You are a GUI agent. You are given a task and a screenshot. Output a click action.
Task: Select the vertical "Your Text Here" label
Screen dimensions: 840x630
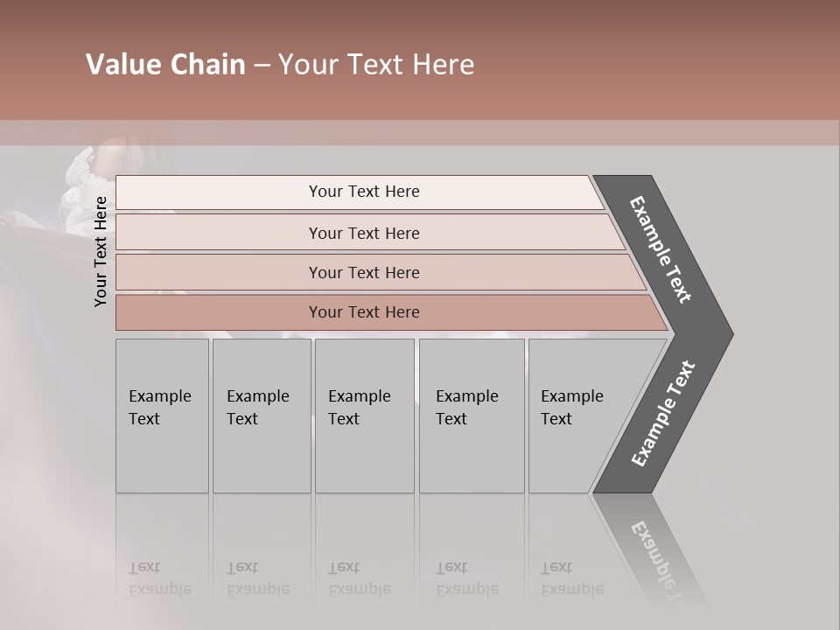pyautogui.click(x=101, y=251)
